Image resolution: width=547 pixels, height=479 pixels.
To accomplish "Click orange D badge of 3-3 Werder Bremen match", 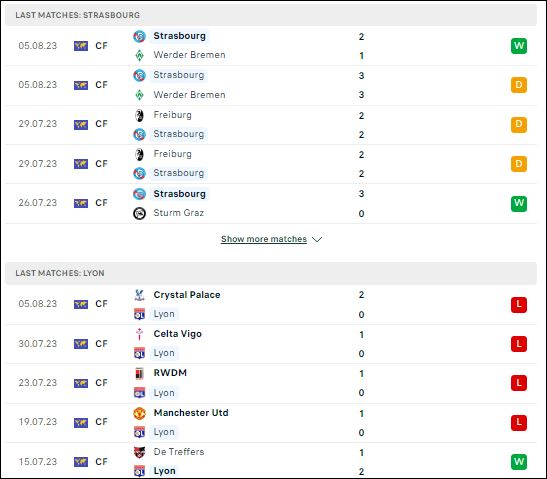I will click(519, 85).
